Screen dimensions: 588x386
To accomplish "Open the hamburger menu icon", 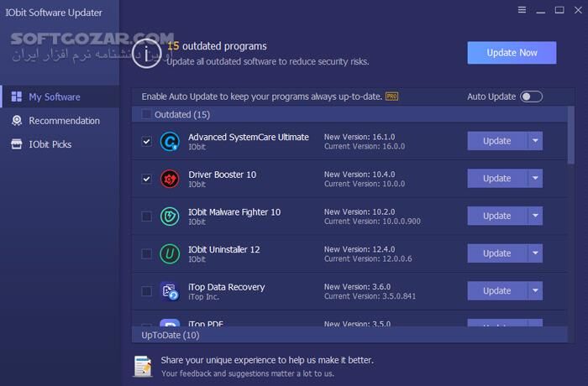I will (x=522, y=10).
